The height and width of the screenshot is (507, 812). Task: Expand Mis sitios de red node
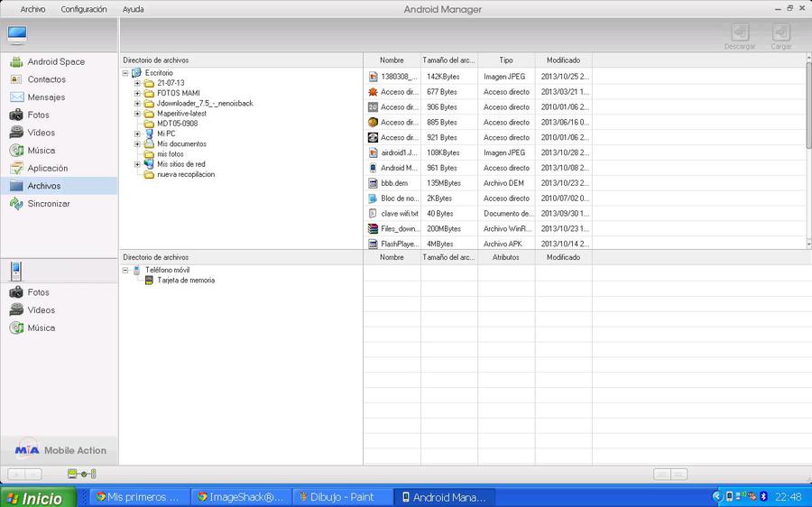(137, 164)
